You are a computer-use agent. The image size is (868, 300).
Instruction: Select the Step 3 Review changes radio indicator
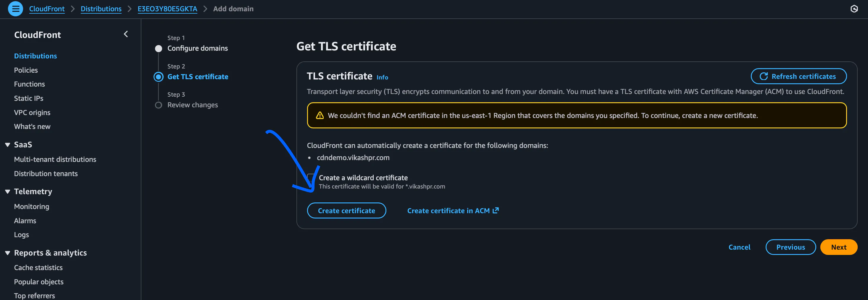point(158,105)
